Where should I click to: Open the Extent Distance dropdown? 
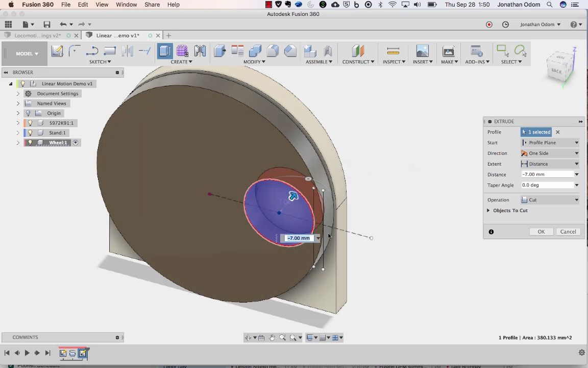(x=550, y=164)
